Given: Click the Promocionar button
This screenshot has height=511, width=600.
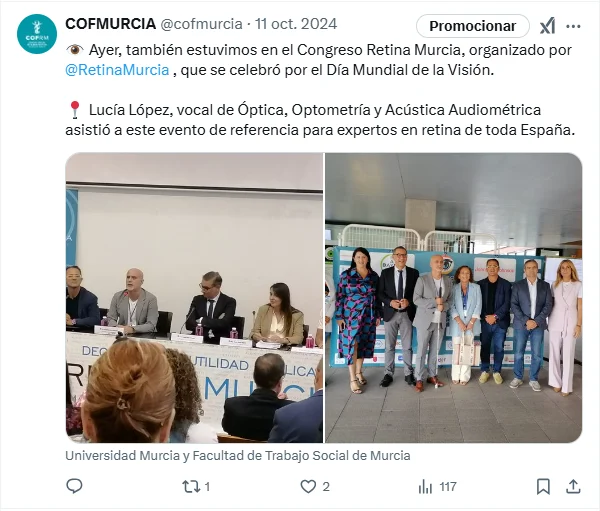Looking at the screenshot, I should coord(473,26).
